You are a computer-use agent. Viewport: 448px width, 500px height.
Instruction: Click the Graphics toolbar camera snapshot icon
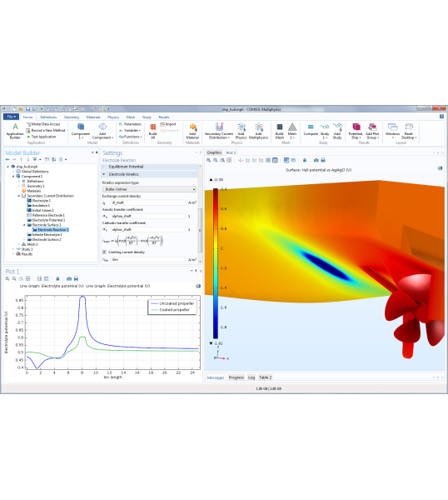316,160
